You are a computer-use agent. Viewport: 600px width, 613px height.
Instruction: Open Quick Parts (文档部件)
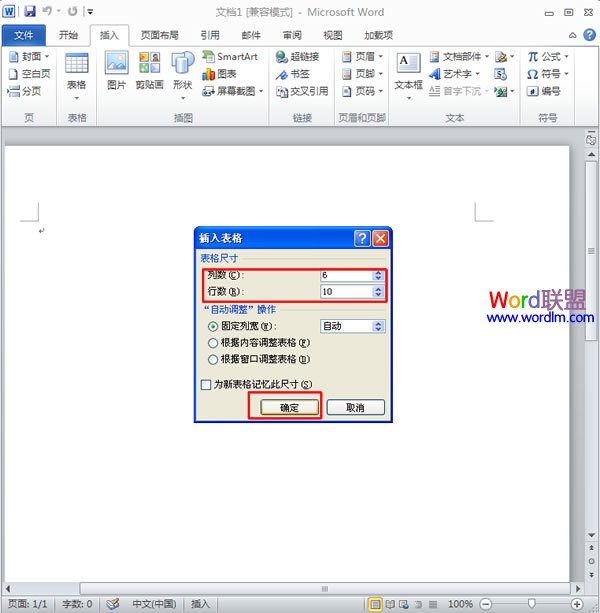(x=459, y=57)
